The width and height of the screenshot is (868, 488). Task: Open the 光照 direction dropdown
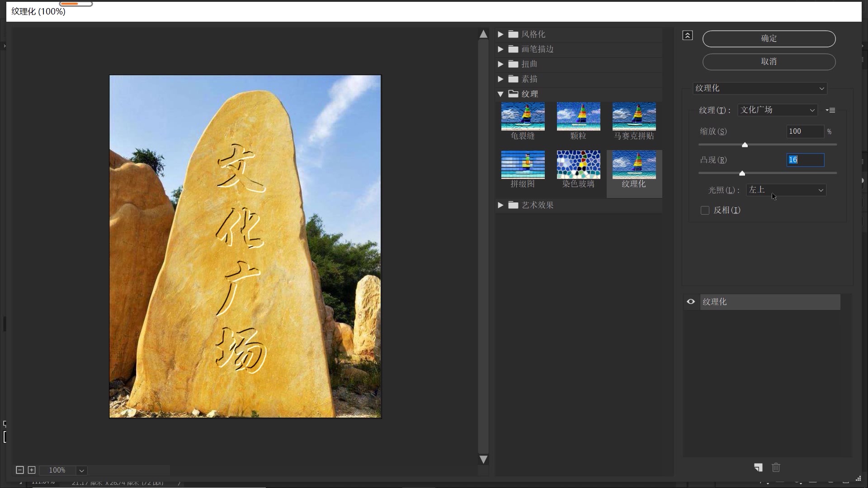(786, 190)
